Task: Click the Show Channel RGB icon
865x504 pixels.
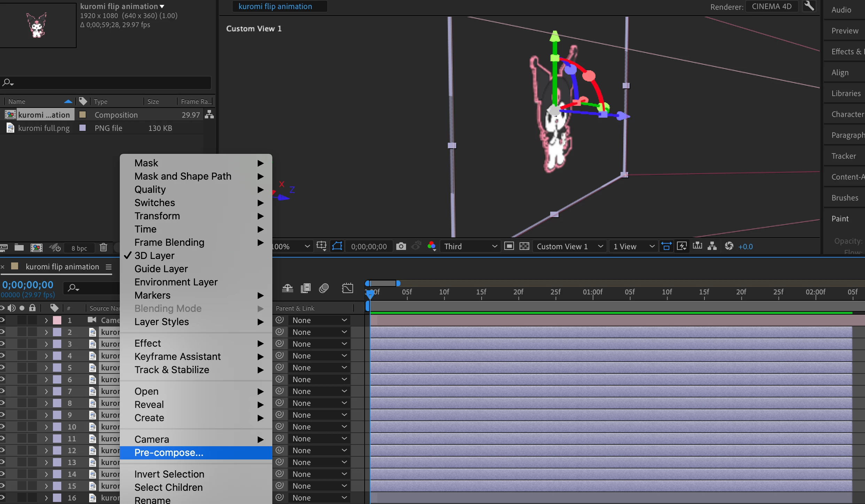Action: point(432,246)
